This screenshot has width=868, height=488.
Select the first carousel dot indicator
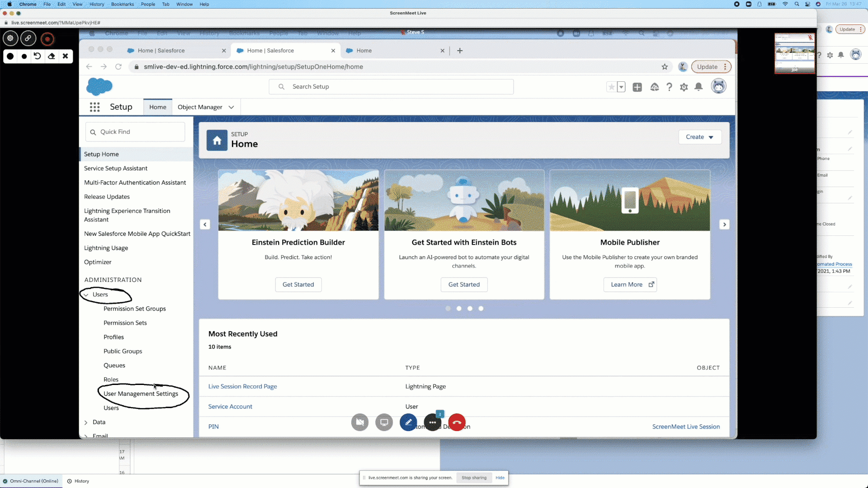(448, 309)
